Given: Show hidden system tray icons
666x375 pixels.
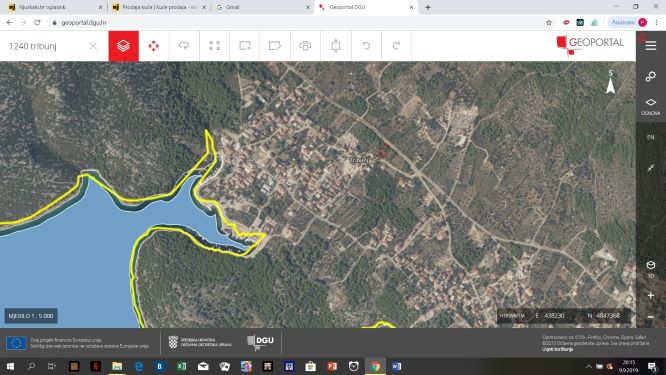Looking at the screenshot, I should click(589, 366).
